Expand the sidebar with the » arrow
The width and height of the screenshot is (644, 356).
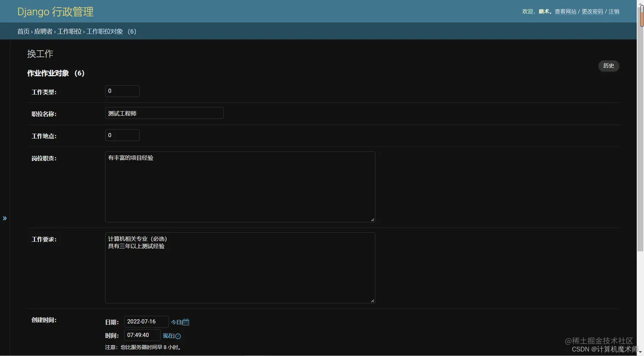[5, 218]
